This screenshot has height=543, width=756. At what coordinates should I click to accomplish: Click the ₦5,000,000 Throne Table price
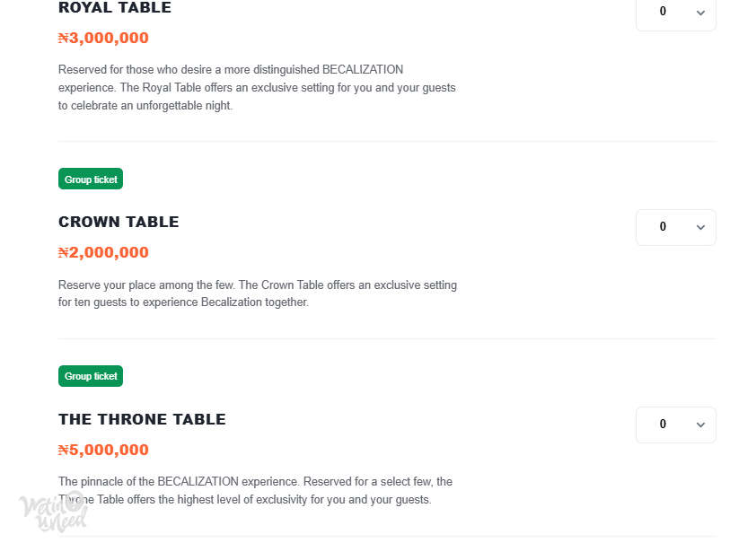point(103,450)
